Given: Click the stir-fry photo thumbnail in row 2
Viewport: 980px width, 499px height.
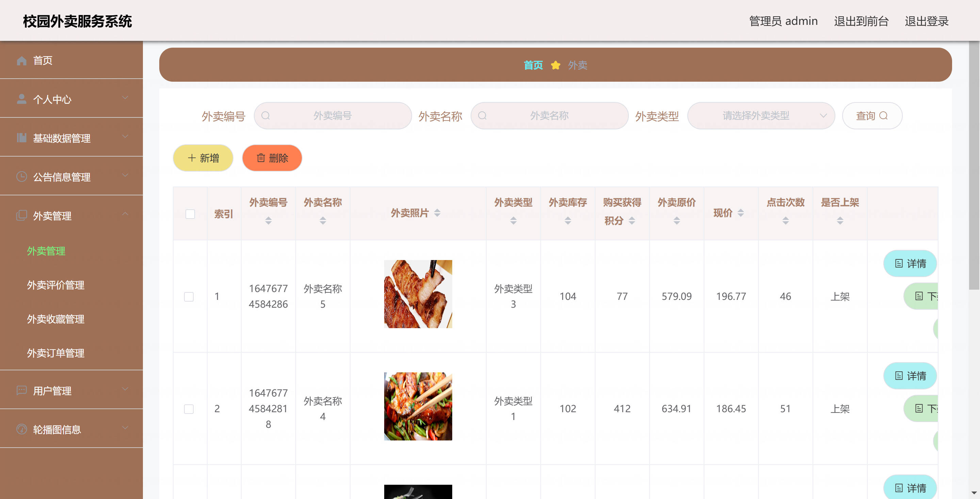Looking at the screenshot, I should (418, 406).
